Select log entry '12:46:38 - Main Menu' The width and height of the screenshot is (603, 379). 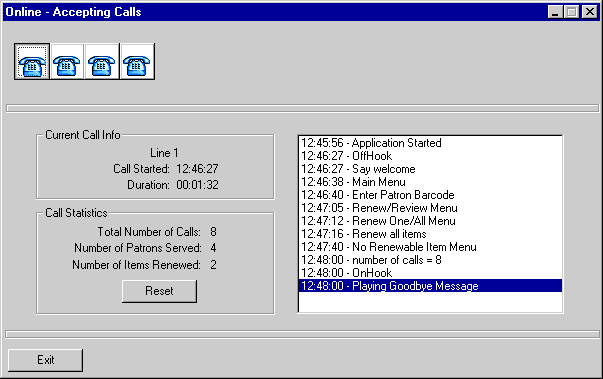coord(430,182)
